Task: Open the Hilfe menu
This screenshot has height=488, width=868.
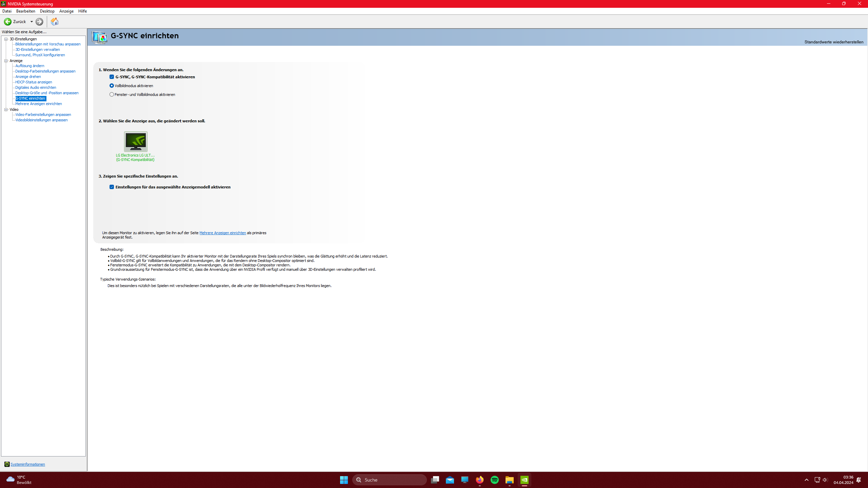Action: [82, 11]
